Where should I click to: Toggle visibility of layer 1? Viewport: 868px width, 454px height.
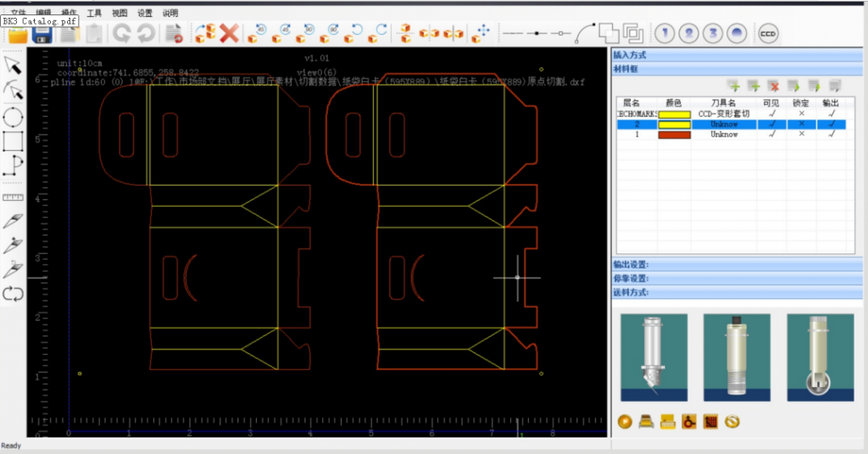771,135
